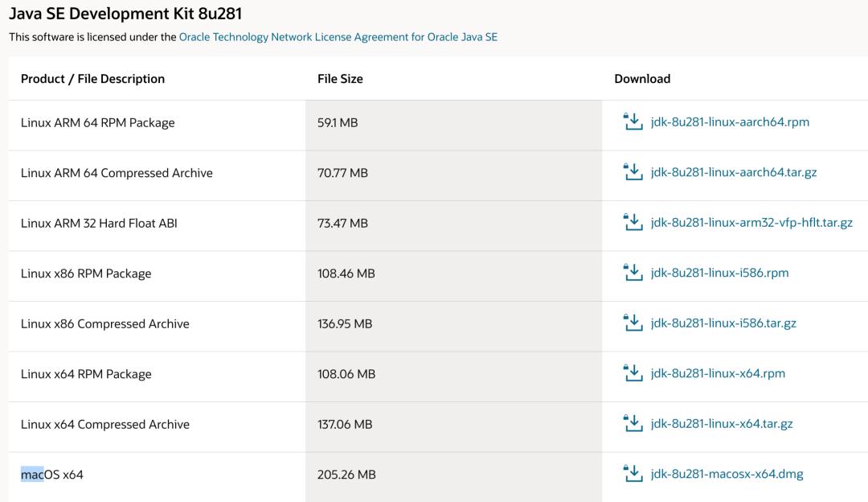868x502 pixels.
Task: Click the download icon for jdk-8u281-linux-i586.rpm
Action: 633,274
